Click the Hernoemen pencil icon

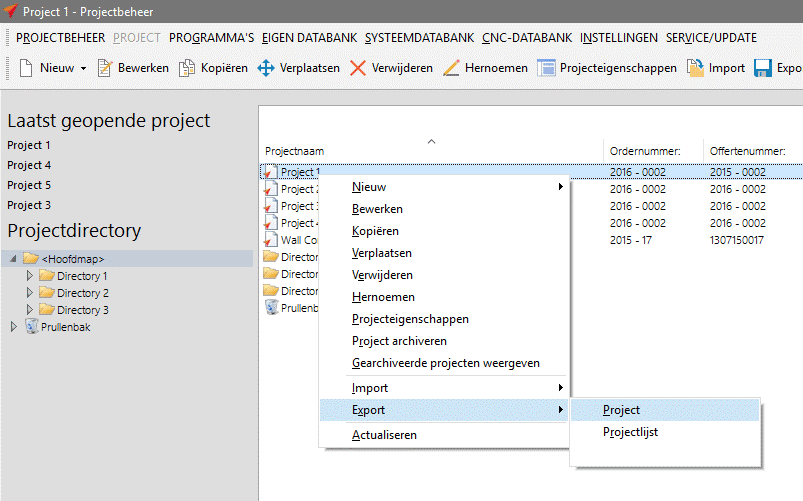tap(451, 68)
